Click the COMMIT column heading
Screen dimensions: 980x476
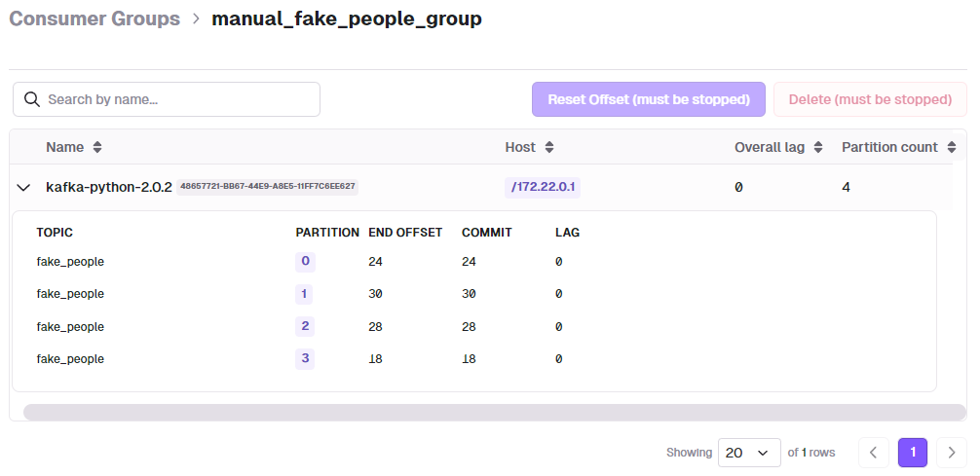[487, 233]
